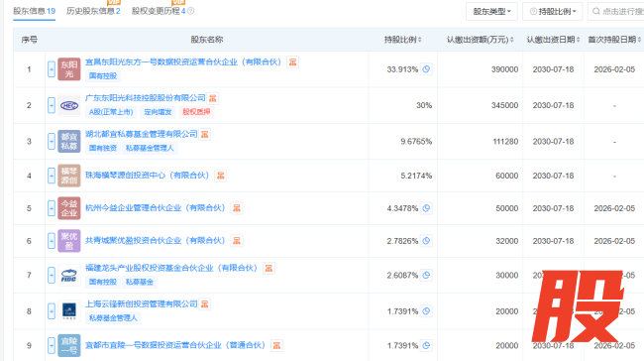The height and width of the screenshot is (361, 644).
Task: Click the A股(正常上市) tag
Action: [111, 112]
